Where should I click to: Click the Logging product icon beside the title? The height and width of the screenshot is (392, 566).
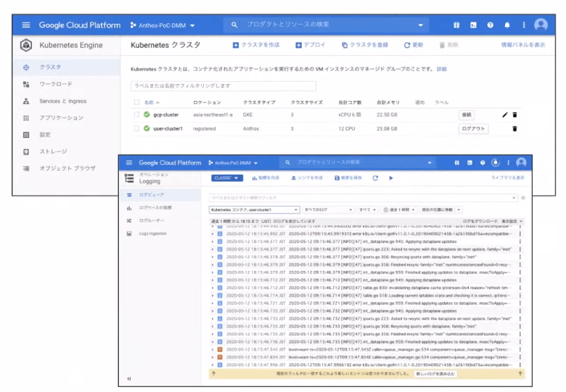[x=129, y=179]
